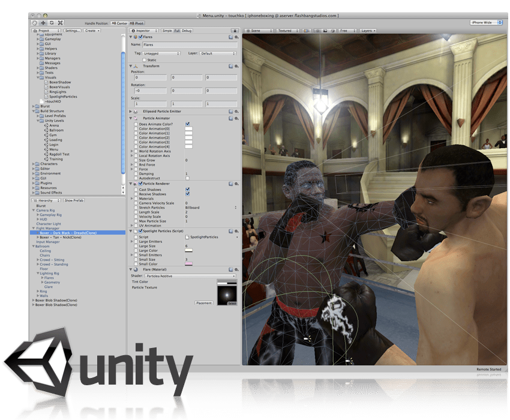Uncheck Cast Shadows in Particle Renderer

(x=187, y=189)
